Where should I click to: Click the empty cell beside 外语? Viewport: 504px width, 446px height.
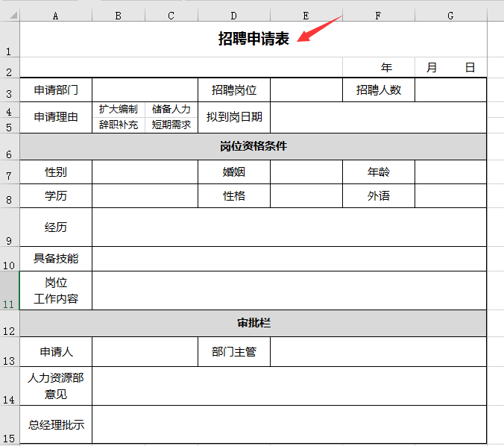coord(450,196)
